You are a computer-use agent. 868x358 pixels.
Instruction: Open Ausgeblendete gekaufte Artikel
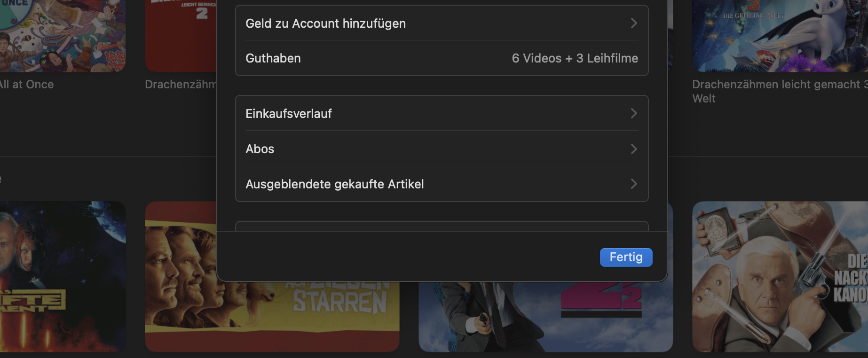335,184
